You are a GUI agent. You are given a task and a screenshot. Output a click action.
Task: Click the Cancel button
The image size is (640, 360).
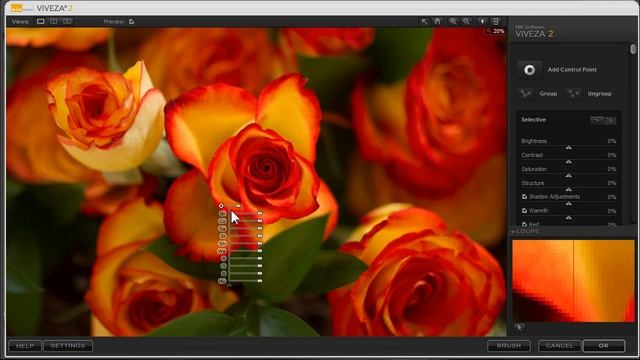point(559,346)
